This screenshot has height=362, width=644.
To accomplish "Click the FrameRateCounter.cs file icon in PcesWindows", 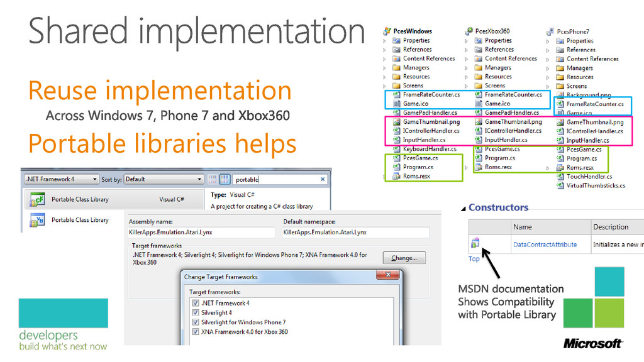I will (x=396, y=94).
